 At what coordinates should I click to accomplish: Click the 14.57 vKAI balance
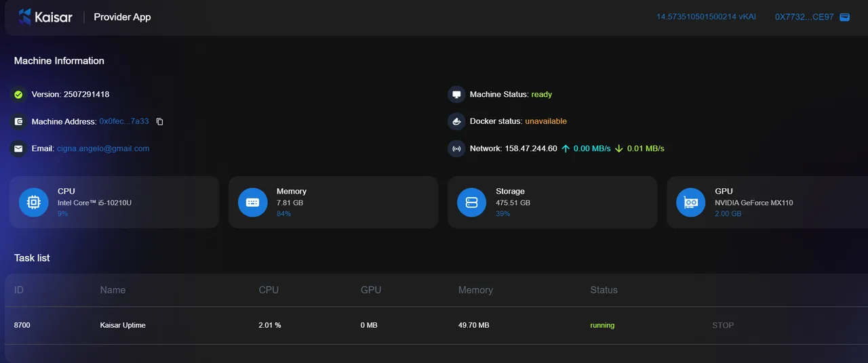(706, 17)
